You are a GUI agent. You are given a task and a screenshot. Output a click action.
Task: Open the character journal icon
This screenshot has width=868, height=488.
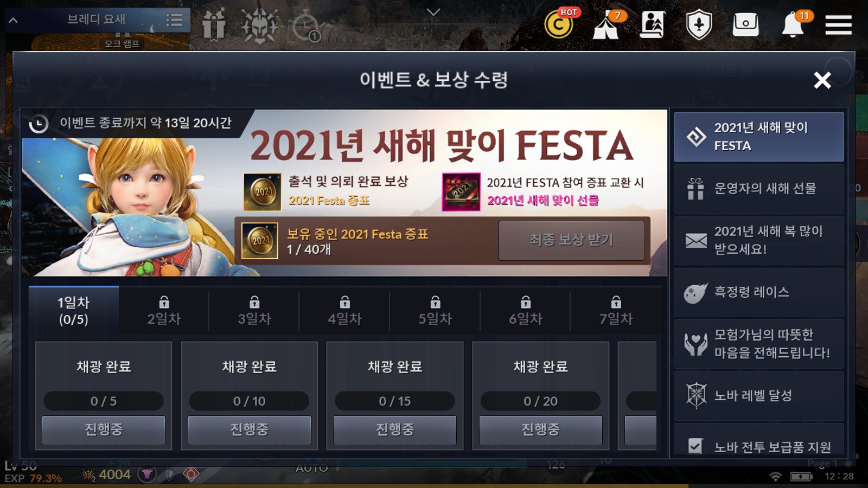point(653,24)
